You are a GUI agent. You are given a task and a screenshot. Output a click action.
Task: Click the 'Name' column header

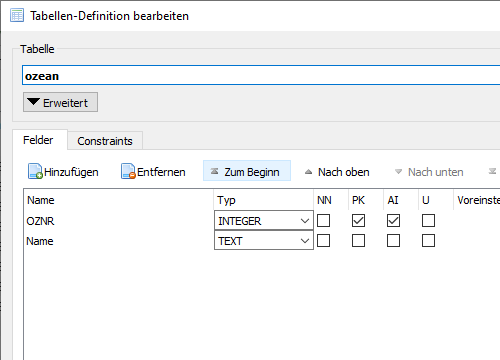click(x=119, y=200)
